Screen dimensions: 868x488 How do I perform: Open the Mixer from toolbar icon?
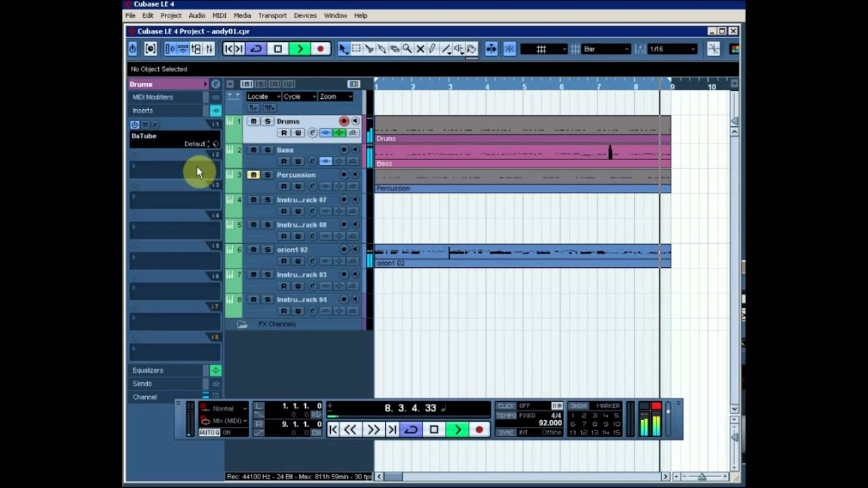[209, 49]
